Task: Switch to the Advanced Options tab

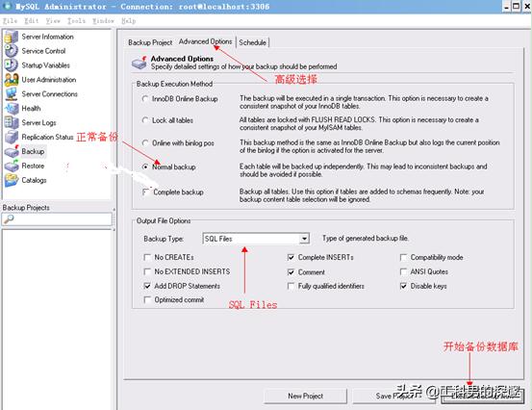Action: tap(205, 41)
